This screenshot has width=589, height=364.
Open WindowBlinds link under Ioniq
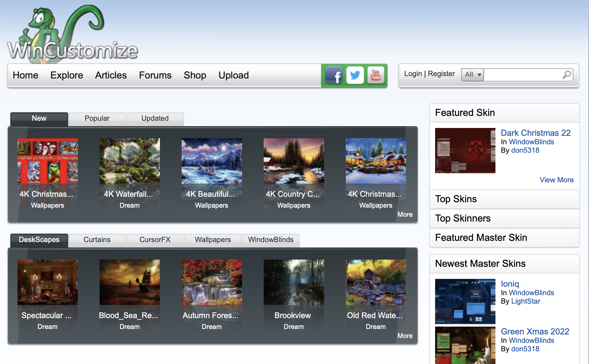531,293
